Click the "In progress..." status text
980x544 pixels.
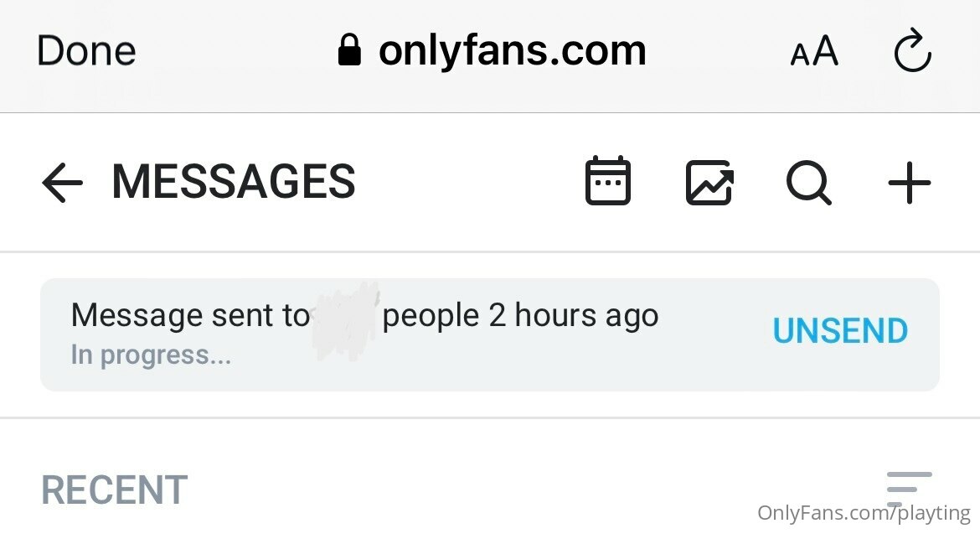tap(151, 355)
